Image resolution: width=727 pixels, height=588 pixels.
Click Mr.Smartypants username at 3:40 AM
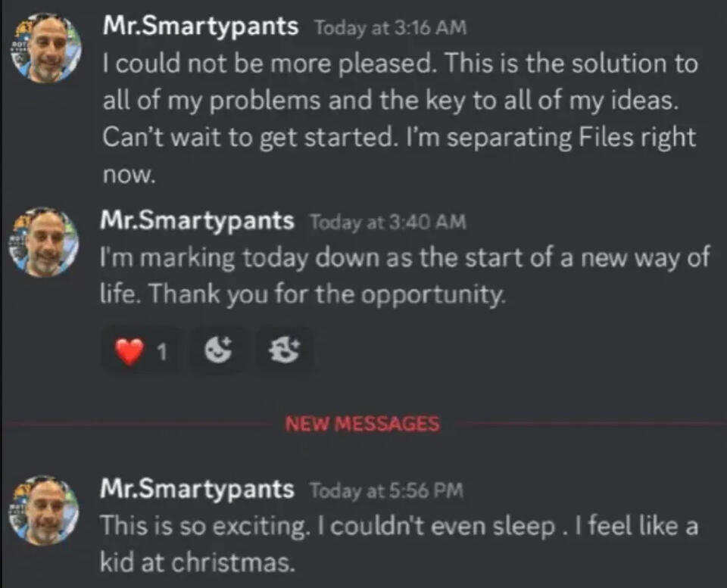coord(198,221)
